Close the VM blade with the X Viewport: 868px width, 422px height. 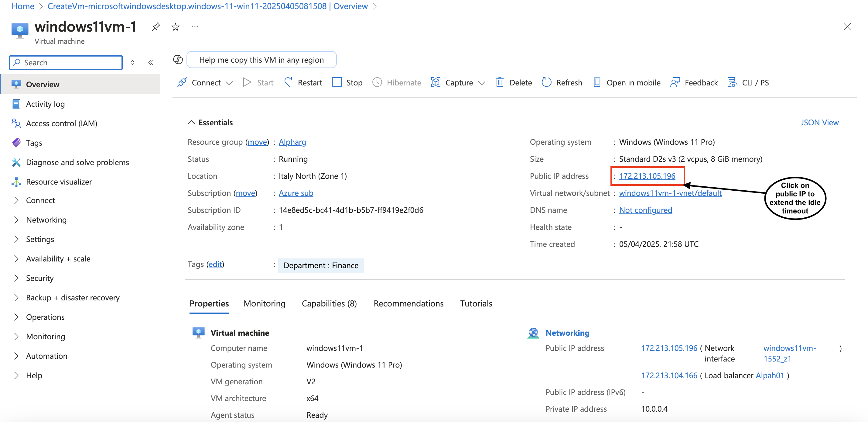click(847, 27)
